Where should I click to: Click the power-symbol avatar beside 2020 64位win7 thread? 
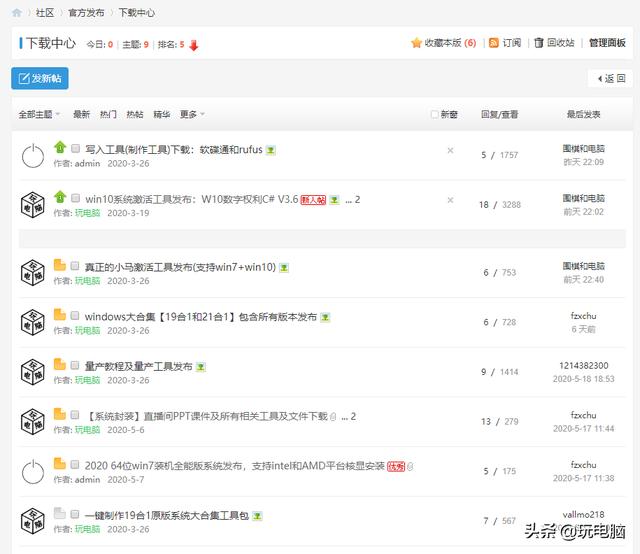[x=33, y=471]
